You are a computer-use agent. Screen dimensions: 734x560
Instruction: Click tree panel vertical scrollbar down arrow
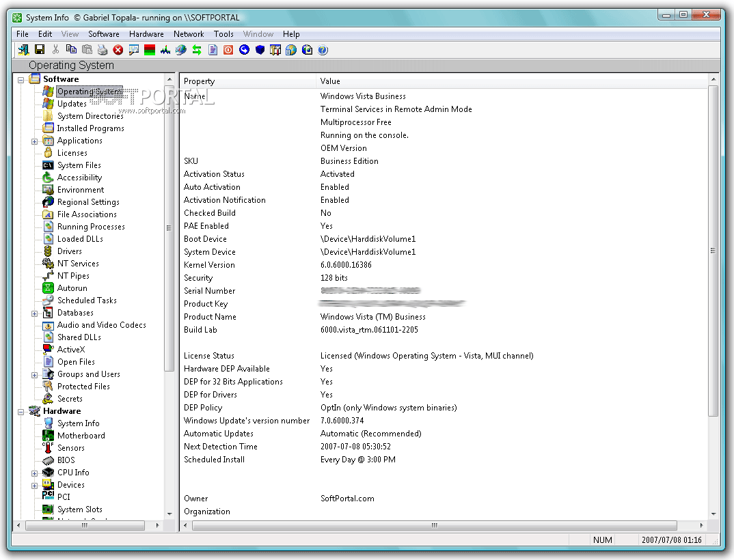click(x=169, y=514)
